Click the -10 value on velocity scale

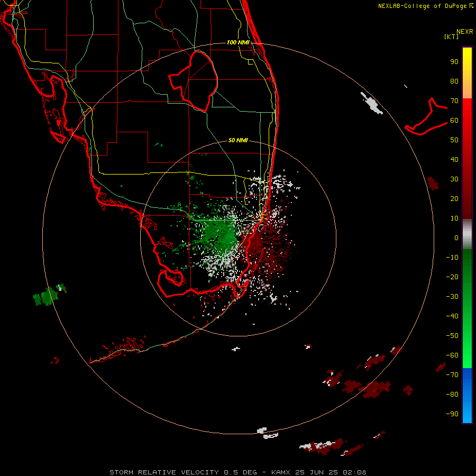[452, 258]
